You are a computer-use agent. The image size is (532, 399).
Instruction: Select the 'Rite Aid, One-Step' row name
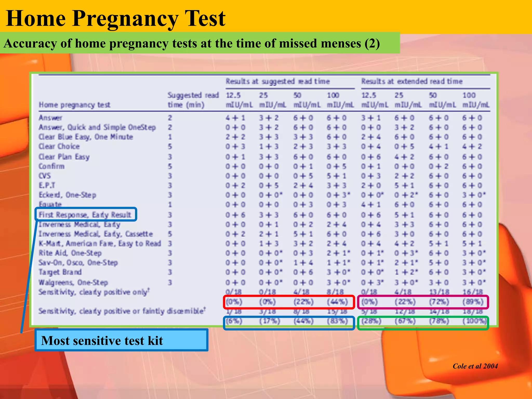point(70,253)
